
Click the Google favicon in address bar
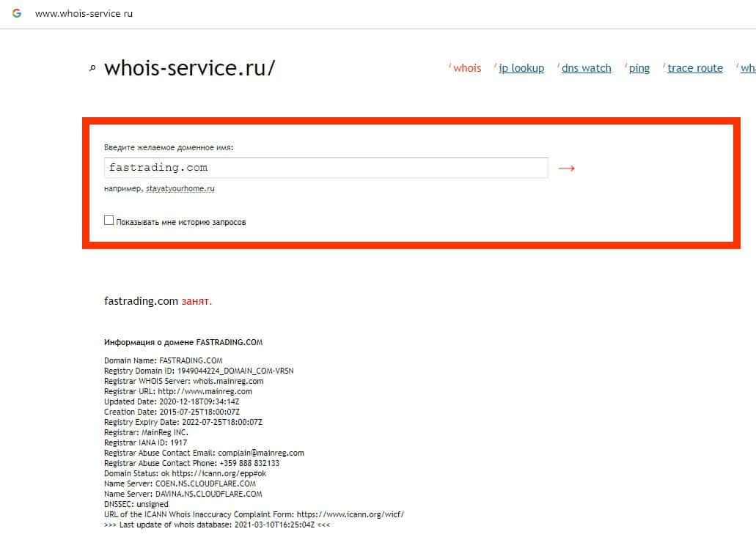click(x=17, y=13)
